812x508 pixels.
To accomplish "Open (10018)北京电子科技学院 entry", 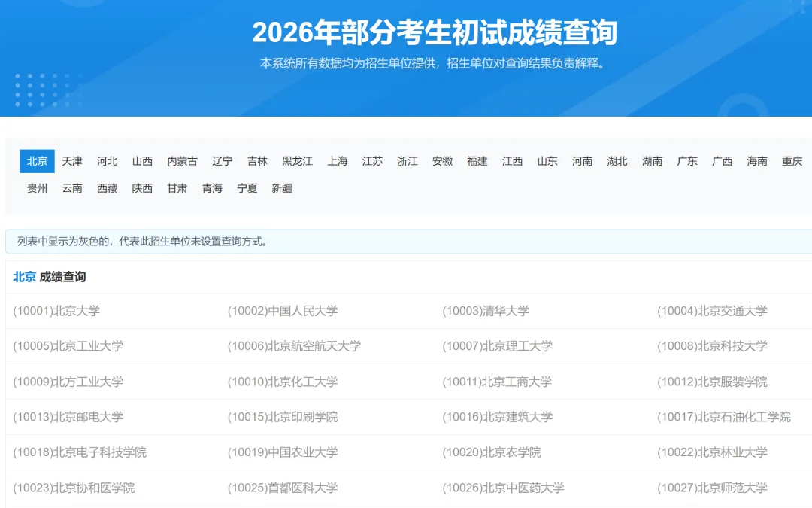I will click(x=80, y=452).
